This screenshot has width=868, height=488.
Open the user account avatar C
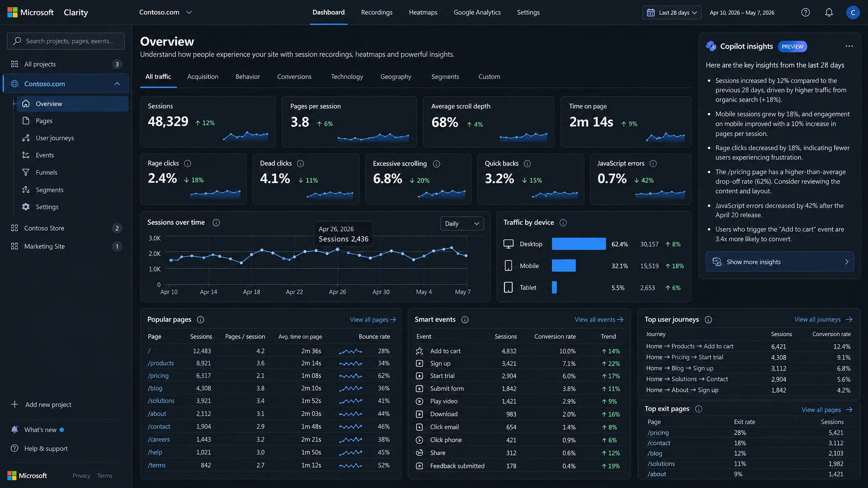(x=853, y=13)
